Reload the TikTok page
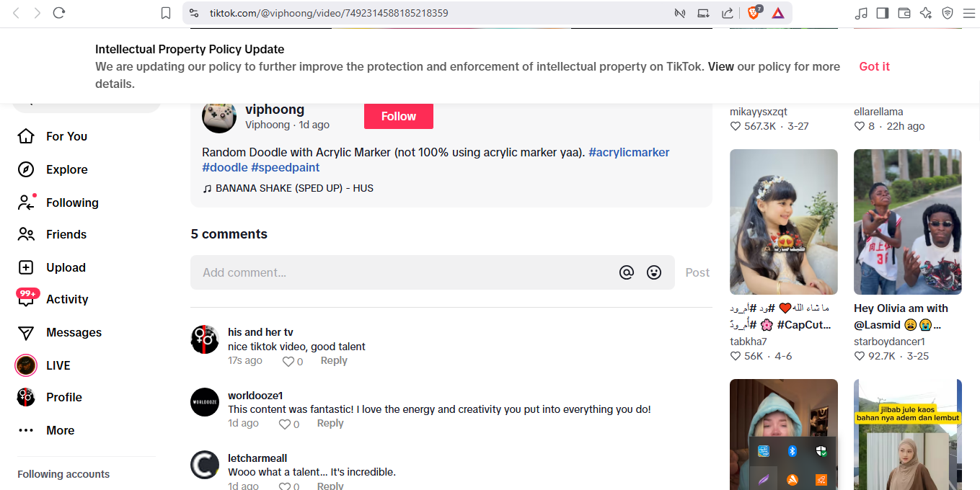Screen dimensions: 980x490 click(x=60, y=13)
